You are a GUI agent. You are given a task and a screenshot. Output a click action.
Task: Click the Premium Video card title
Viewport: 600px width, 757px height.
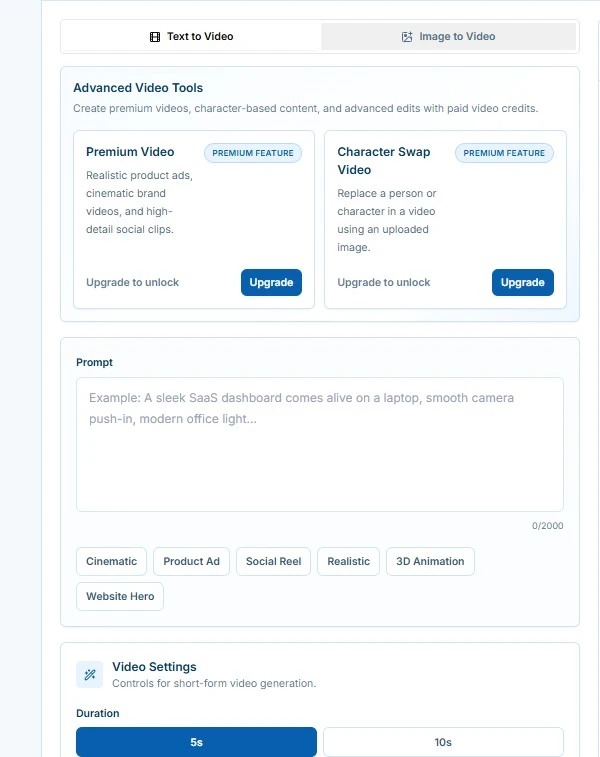pyautogui.click(x=130, y=152)
